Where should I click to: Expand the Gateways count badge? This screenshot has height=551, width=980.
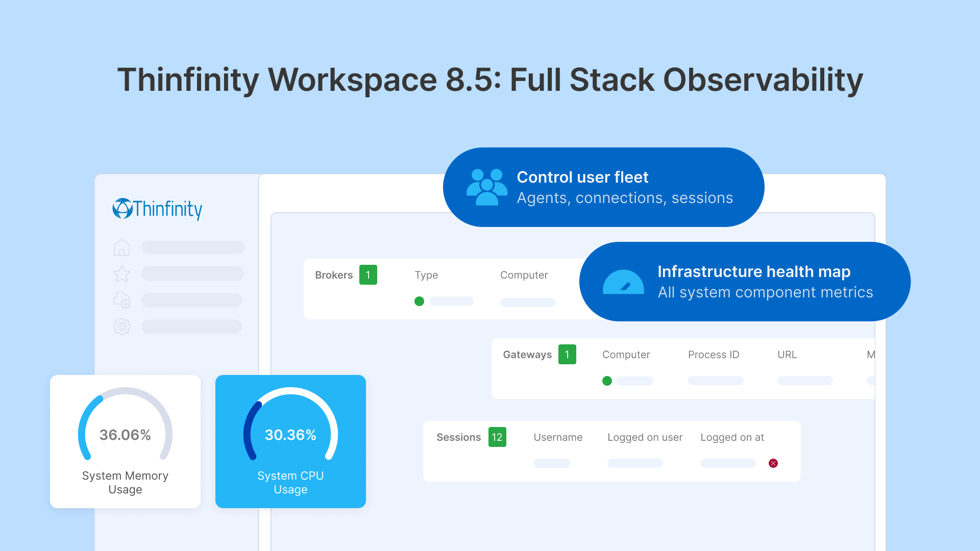(567, 355)
